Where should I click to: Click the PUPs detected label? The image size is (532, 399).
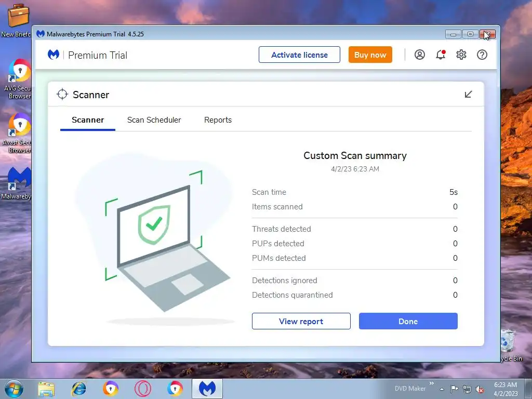click(x=278, y=244)
